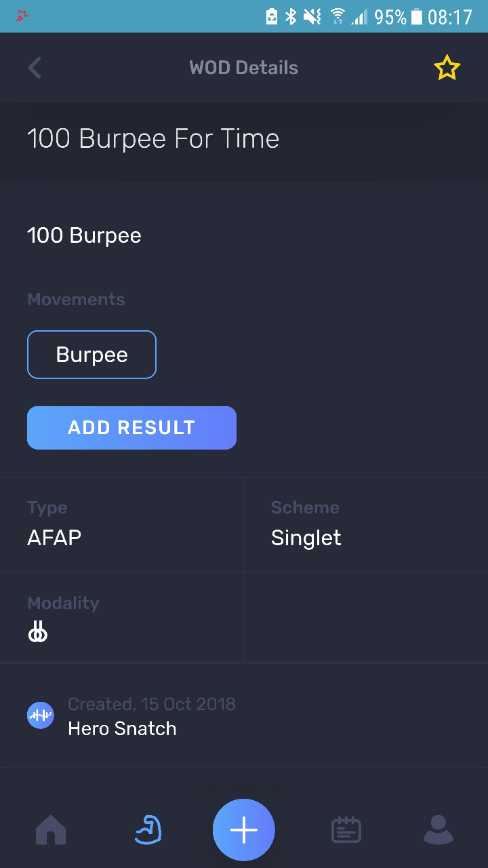Toggle the favorite star icon

[x=447, y=68]
